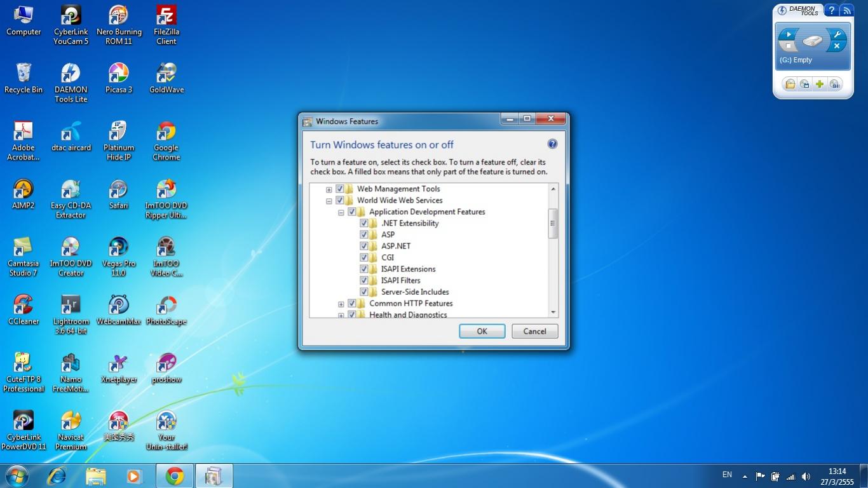
Task: Uncheck the CGI feature checkbox
Action: (x=364, y=257)
